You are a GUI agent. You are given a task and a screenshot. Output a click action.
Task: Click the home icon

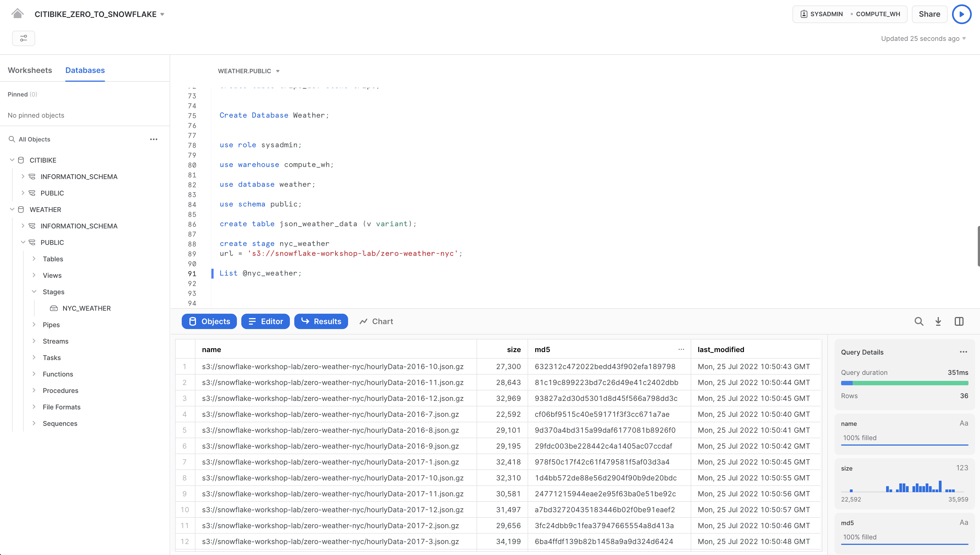coord(17,14)
